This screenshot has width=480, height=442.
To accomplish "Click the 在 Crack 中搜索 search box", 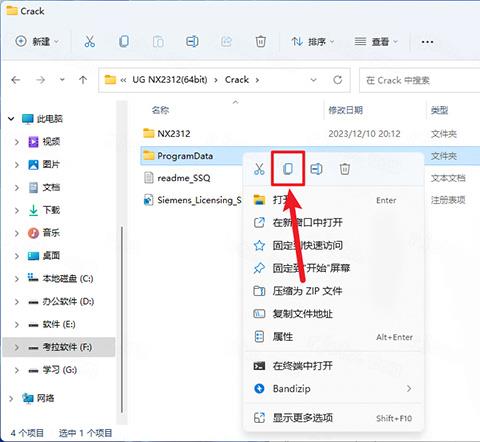I will coord(419,80).
